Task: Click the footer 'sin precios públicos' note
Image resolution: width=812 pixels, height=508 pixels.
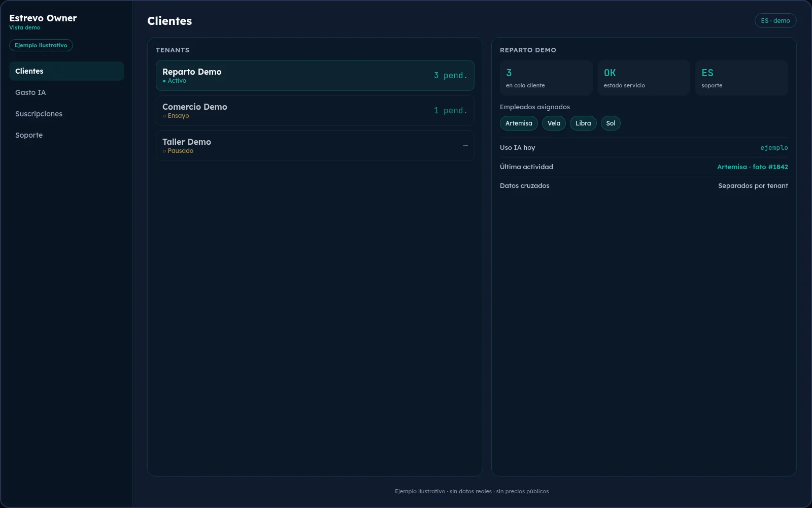Action: (523, 491)
